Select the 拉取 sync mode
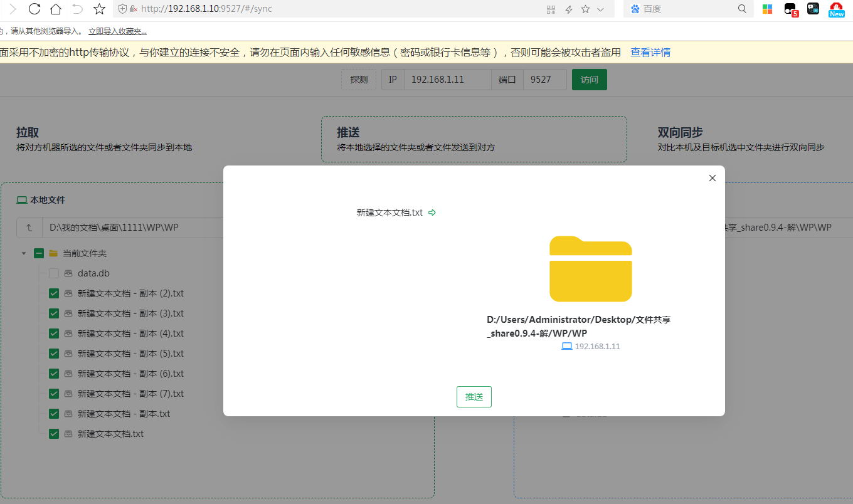853x504 pixels. 28,132
